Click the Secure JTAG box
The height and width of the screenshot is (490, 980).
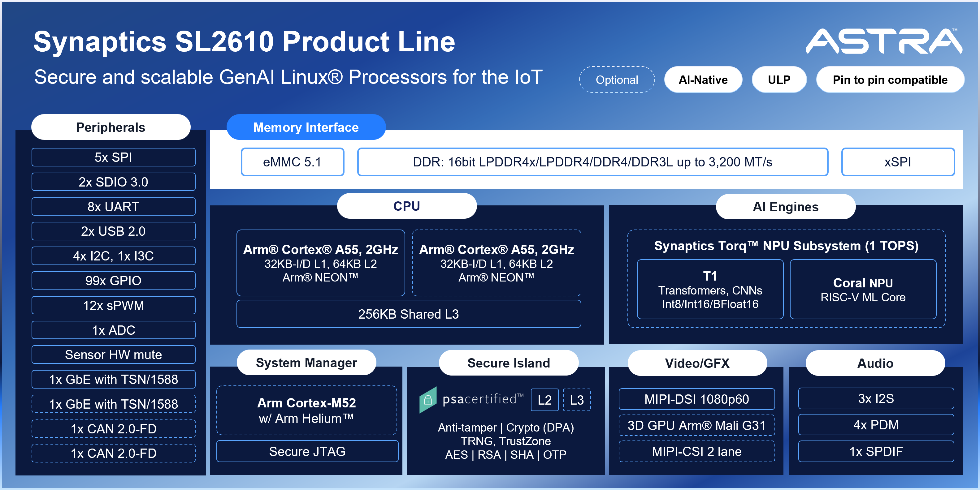click(307, 451)
